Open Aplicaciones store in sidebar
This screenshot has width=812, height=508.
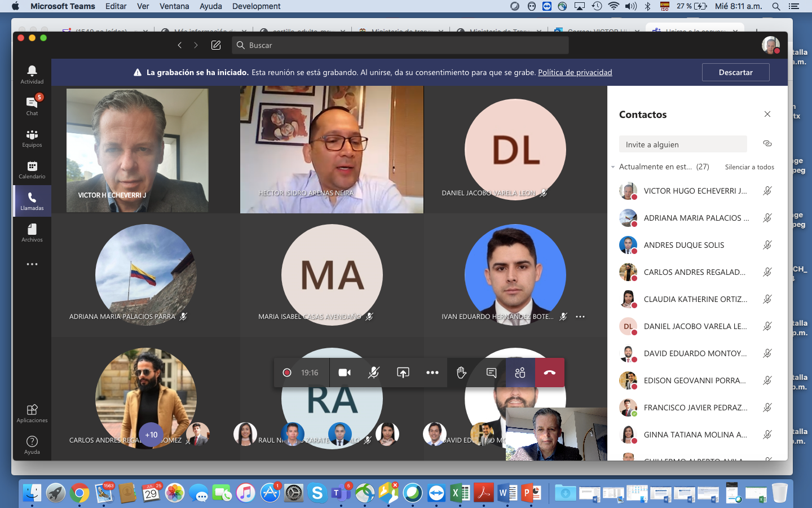[x=32, y=413]
